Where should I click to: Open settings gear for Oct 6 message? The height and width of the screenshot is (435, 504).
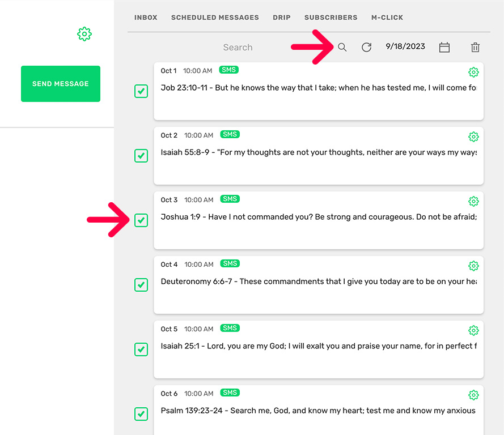(473, 395)
